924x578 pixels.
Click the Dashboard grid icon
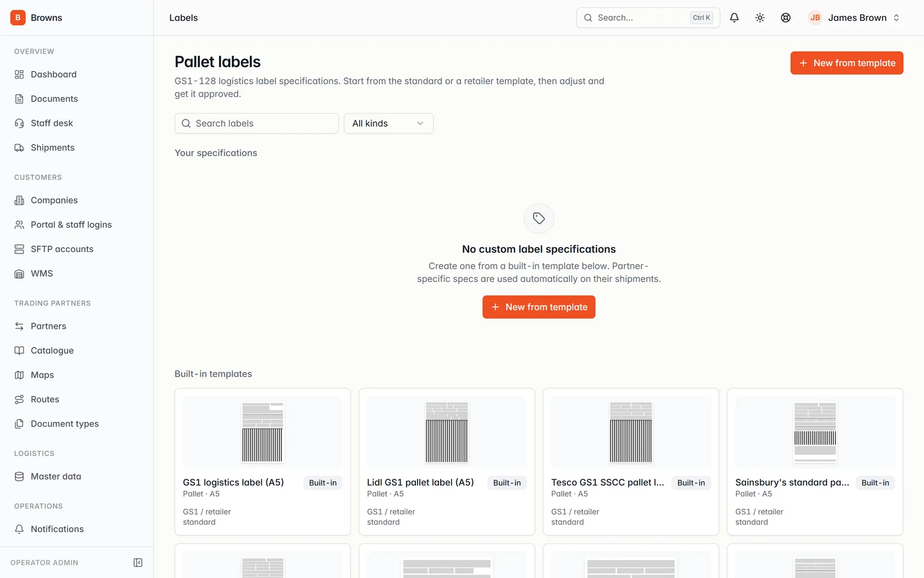tap(19, 75)
